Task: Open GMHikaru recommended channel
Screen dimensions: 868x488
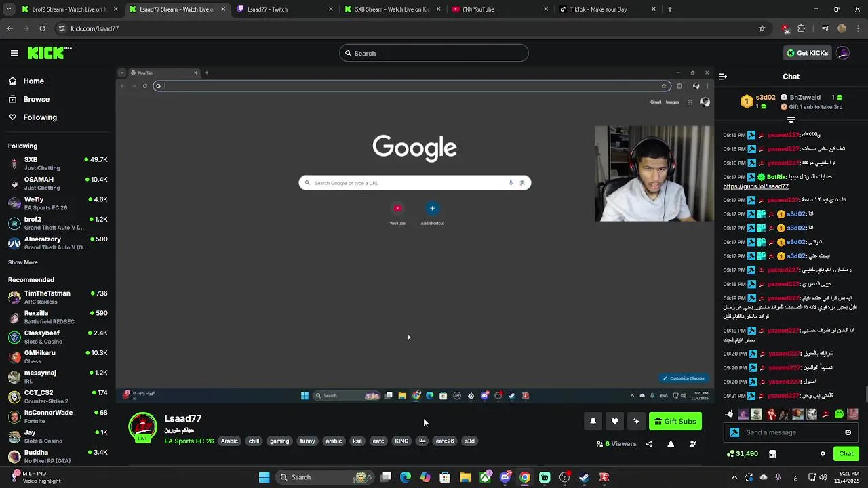Action: (58, 357)
